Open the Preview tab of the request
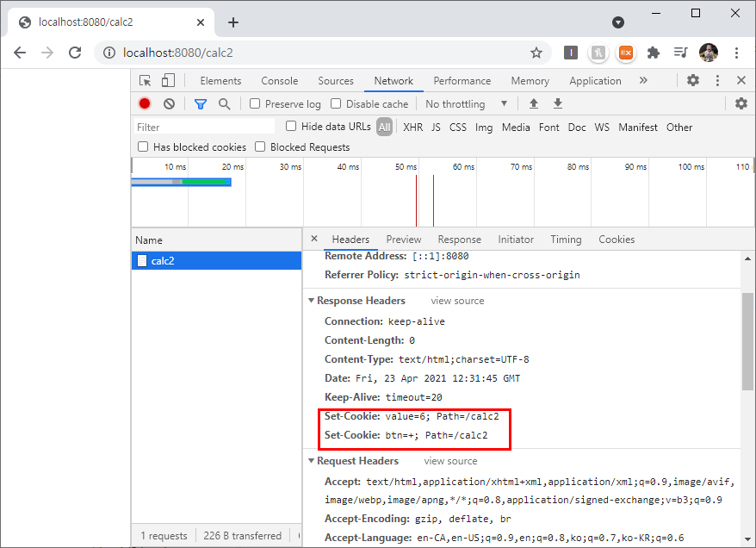 click(x=404, y=240)
